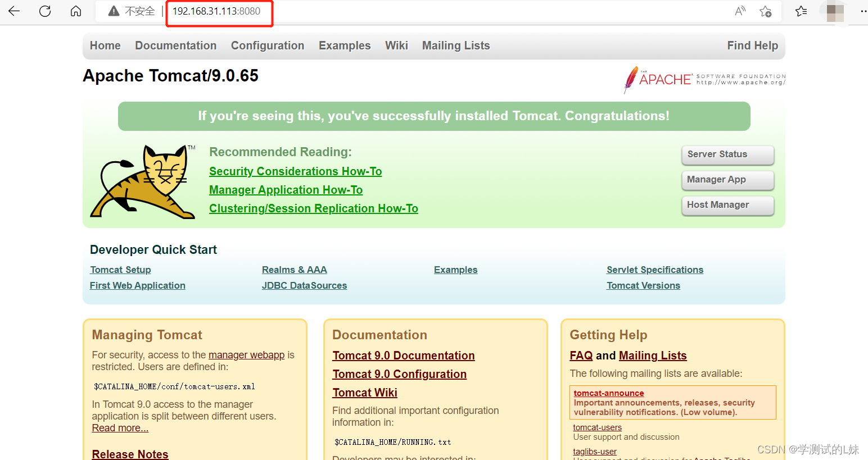Open the browser home page
Screen dimensions: 868x460
tap(76, 11)
